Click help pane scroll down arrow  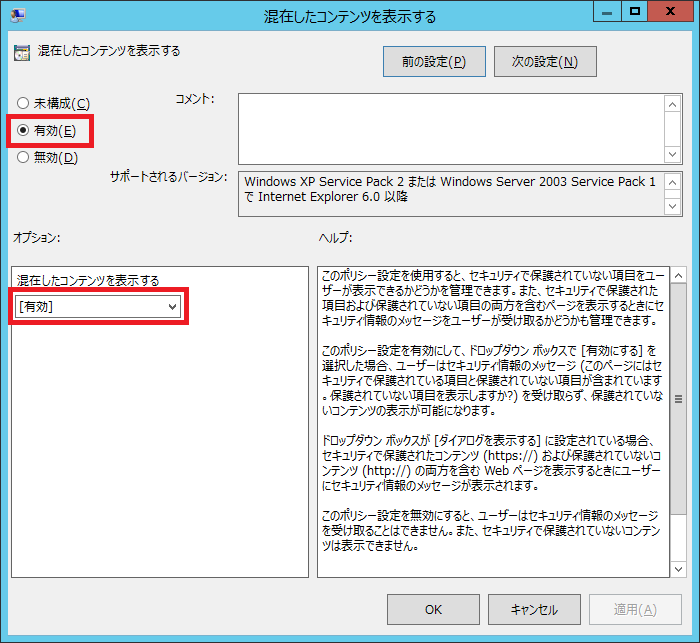coord(679,569)
